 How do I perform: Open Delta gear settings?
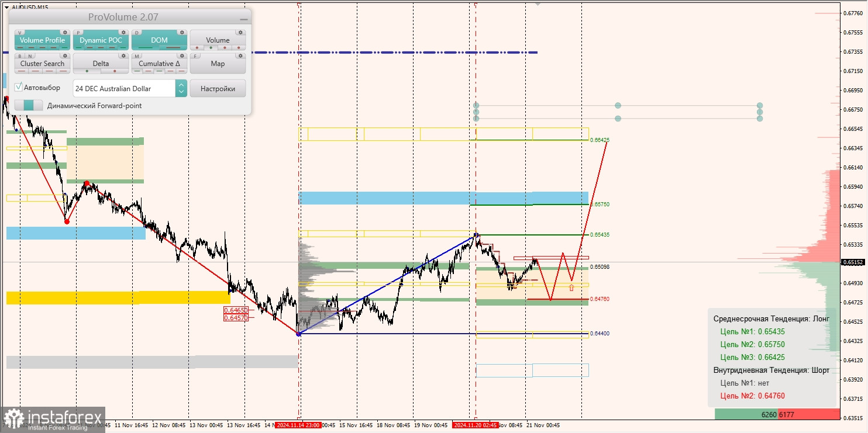[123, 56]
